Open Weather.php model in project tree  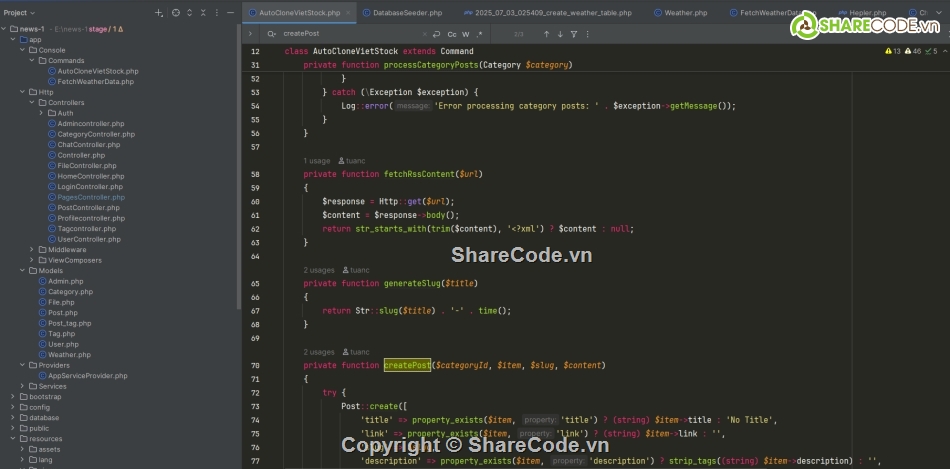click(69, 355)
